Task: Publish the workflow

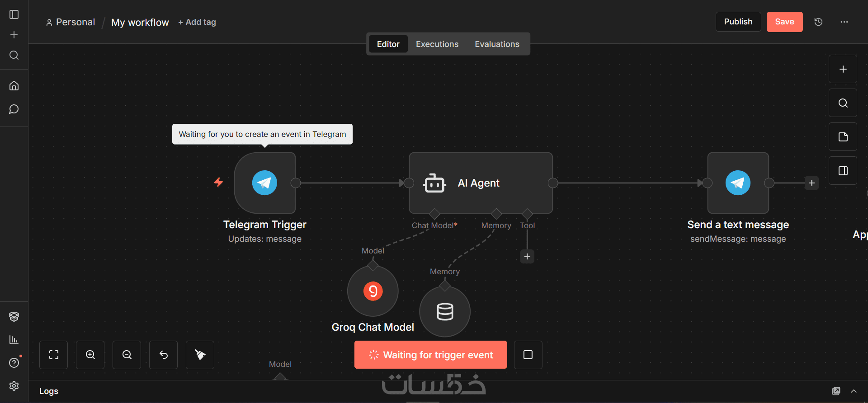Action: pos(738,22)
